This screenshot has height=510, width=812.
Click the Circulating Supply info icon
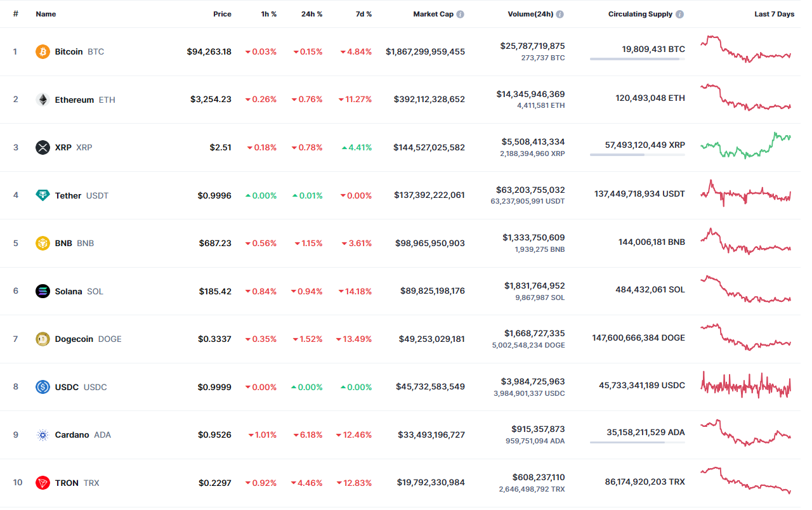(679, 14)
